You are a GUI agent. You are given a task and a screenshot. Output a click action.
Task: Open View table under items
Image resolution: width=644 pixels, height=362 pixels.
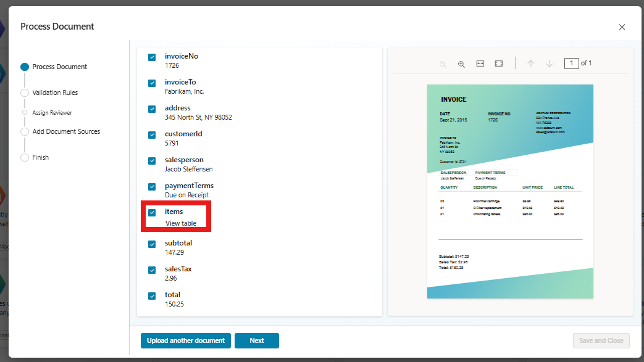click(x=181, y=223)
